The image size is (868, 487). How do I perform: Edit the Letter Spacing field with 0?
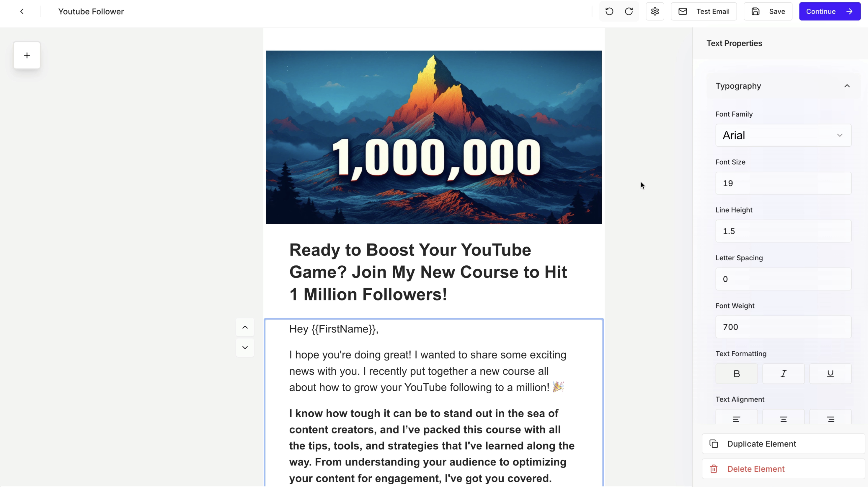click(x=783, y=279)
